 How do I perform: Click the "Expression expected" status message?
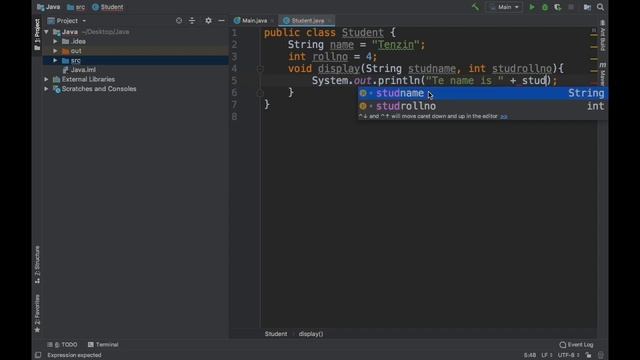[74, 355]
